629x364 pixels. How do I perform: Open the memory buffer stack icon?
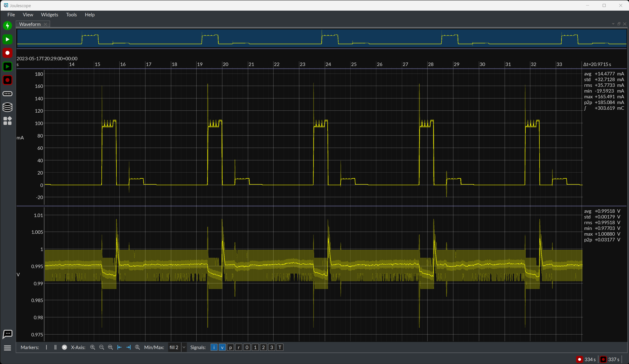point(8,107)
